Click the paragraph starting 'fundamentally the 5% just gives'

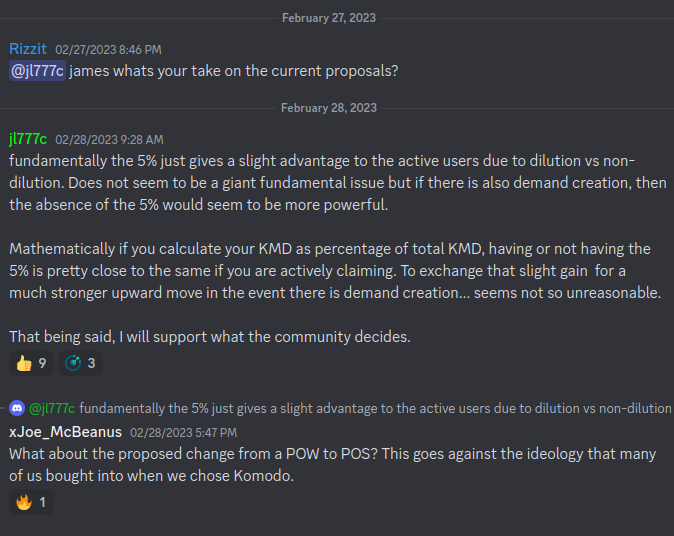[338, 183]
